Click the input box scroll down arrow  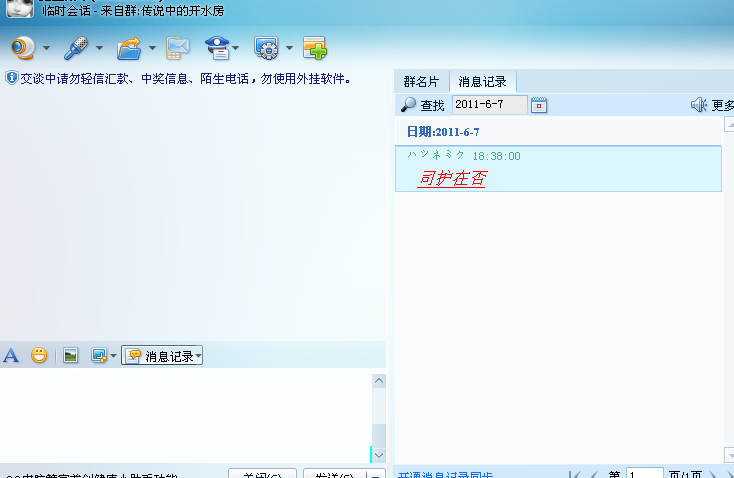click(x=379, y=455)
